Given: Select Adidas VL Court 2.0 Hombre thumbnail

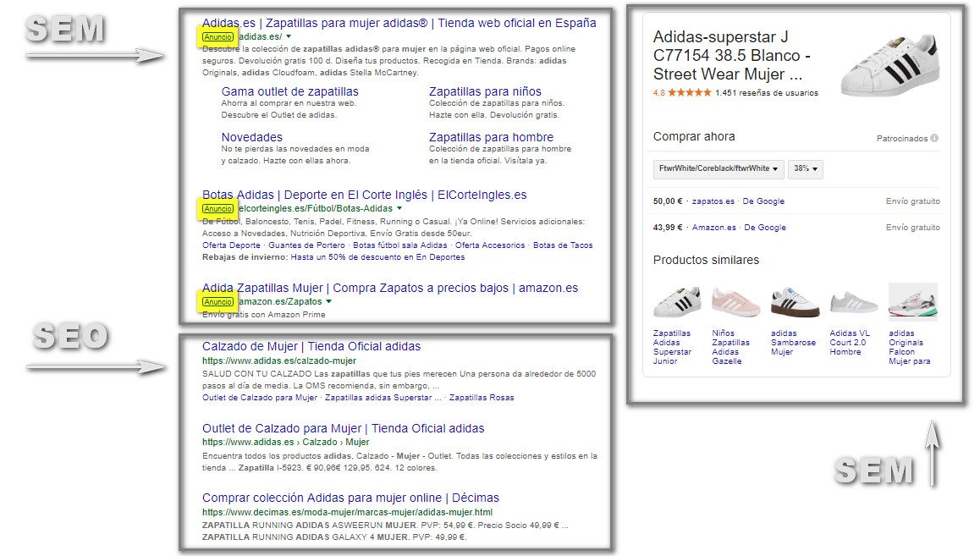Looking at the screenshot, I should 853,303.
